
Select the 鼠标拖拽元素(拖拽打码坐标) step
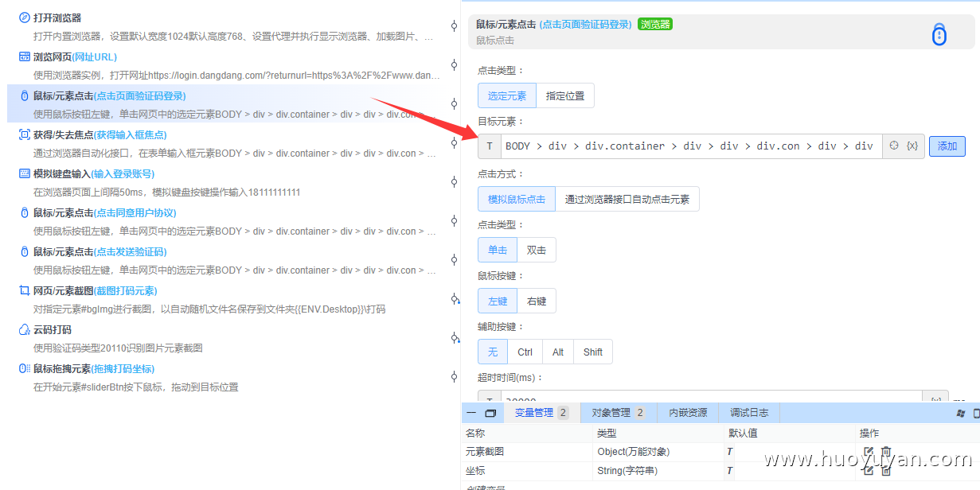pyautogui.click(x=223, y=378)
